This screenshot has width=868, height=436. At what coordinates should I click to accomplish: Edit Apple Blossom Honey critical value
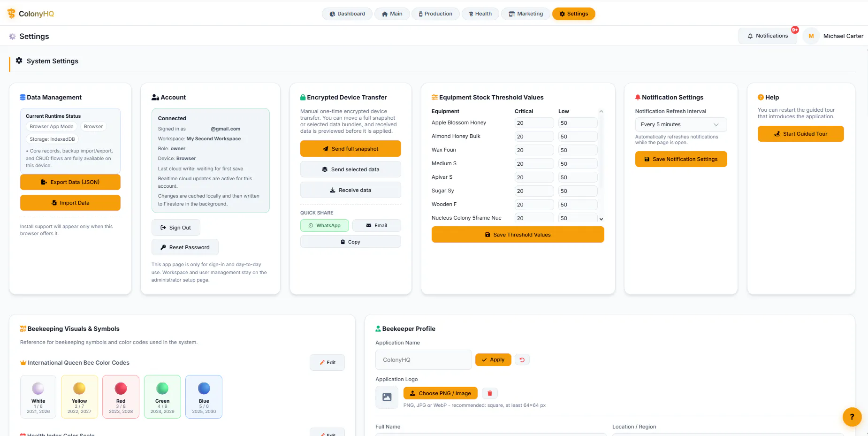coord(534,123)
